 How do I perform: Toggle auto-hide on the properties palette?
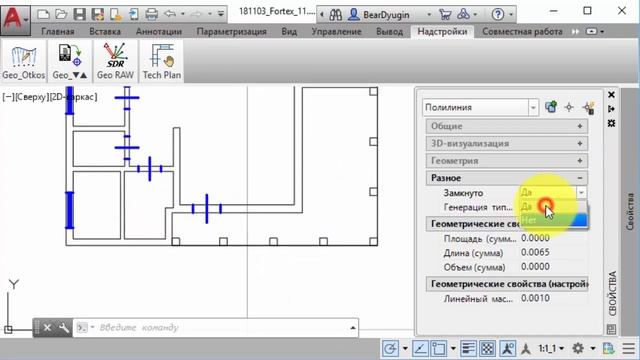(x=611, y=109)
